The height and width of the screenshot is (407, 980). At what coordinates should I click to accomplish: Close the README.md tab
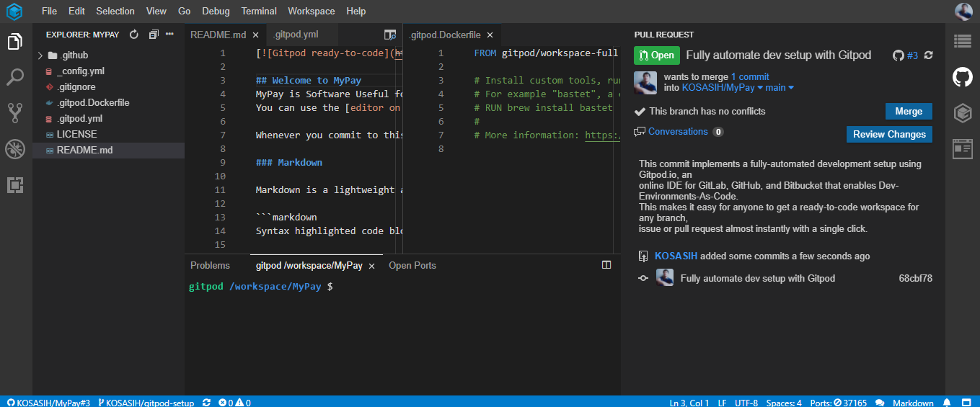pos(255,35)
